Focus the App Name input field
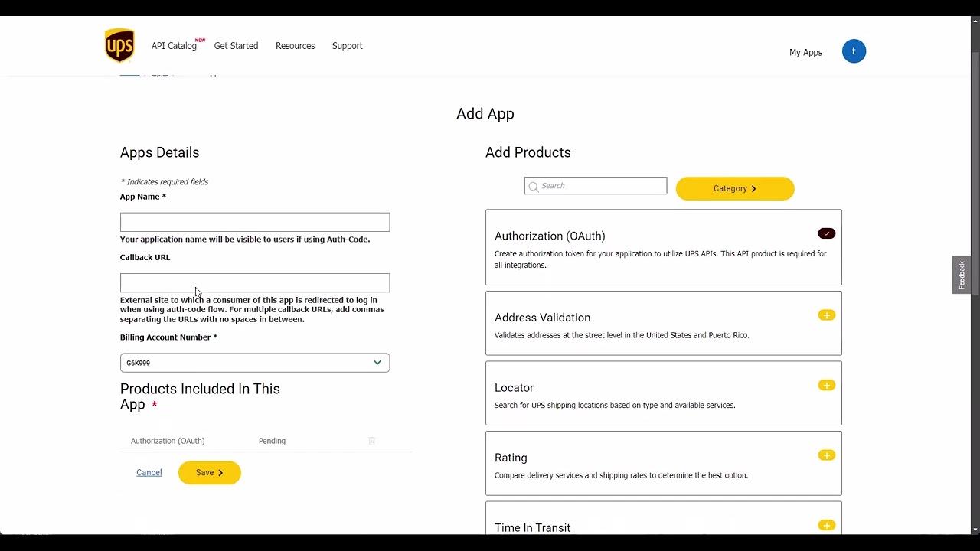This screenshot has height=551, width=980. pyautogui.click(x=255, y=222)
